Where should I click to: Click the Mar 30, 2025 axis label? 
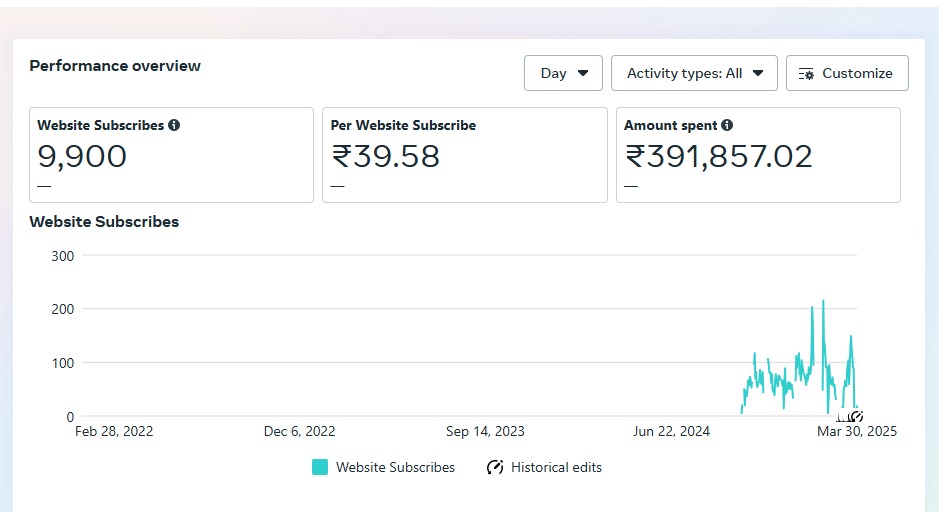point(857,432)
